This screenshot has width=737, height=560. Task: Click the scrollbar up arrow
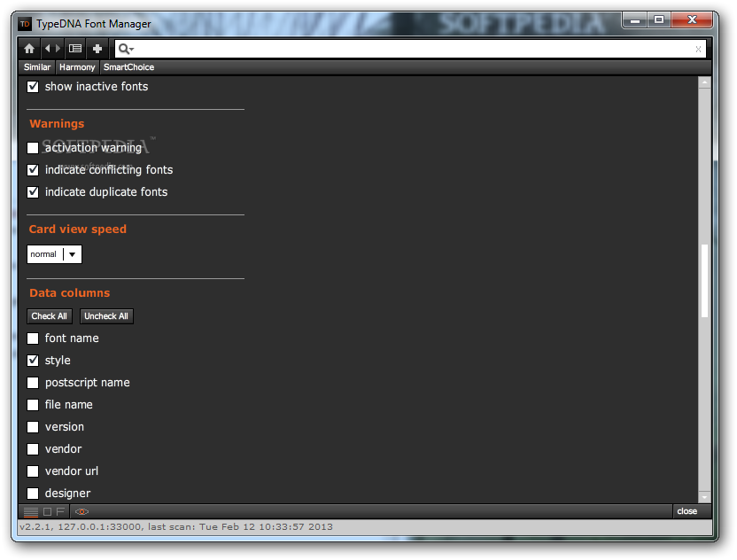click(704, 82)
